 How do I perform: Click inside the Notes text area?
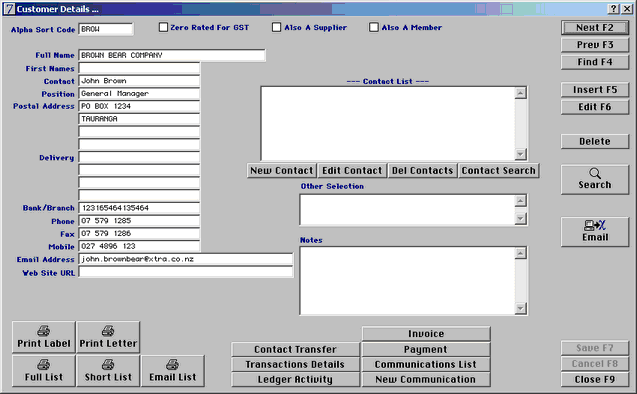coord(407,281)
